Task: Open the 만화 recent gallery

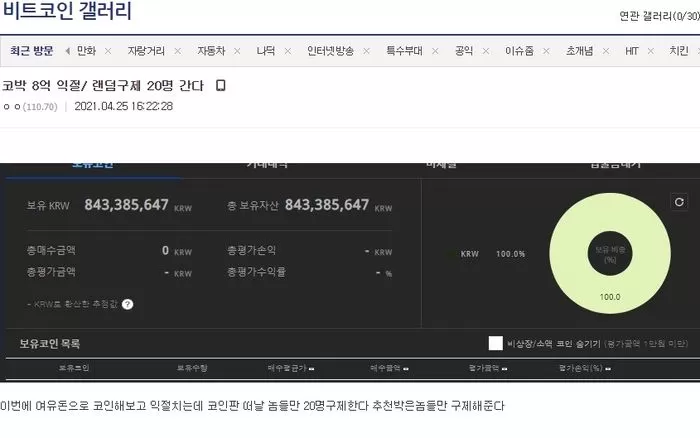Action: pyautogui.click(x=86, y=51)
